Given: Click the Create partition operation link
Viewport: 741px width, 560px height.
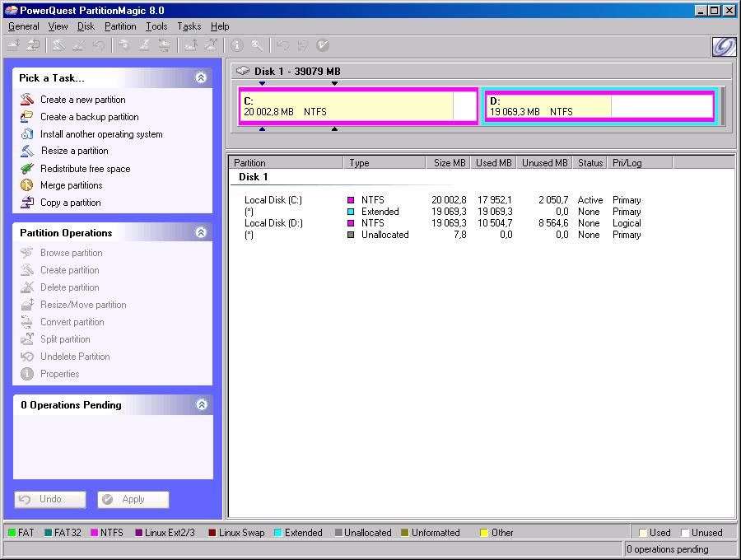Looking at the screenshot, I should point(69,270).
